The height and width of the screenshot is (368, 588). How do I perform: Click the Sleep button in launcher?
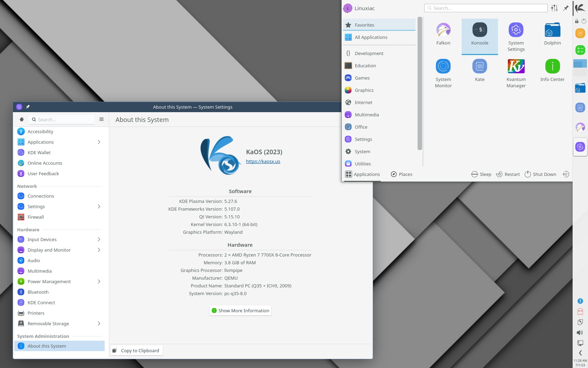coord(481,174)
